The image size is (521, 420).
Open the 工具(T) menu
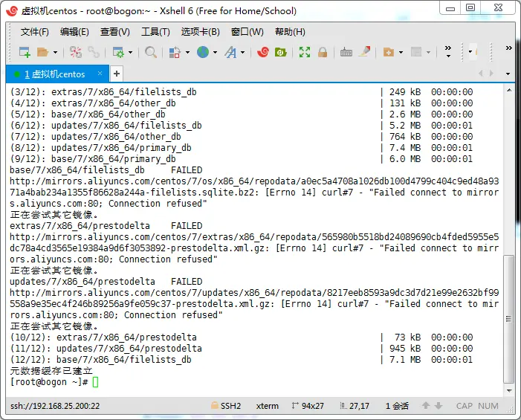(x=155, y=32)
